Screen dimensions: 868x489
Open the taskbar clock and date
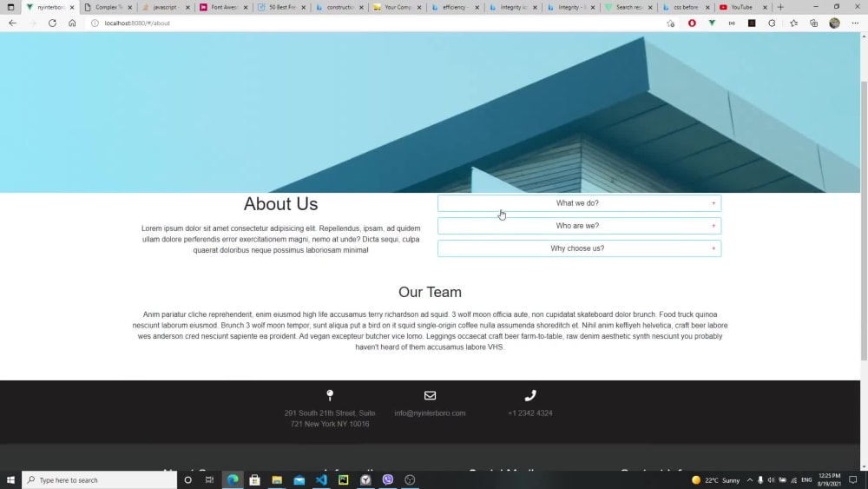(829, 479)
